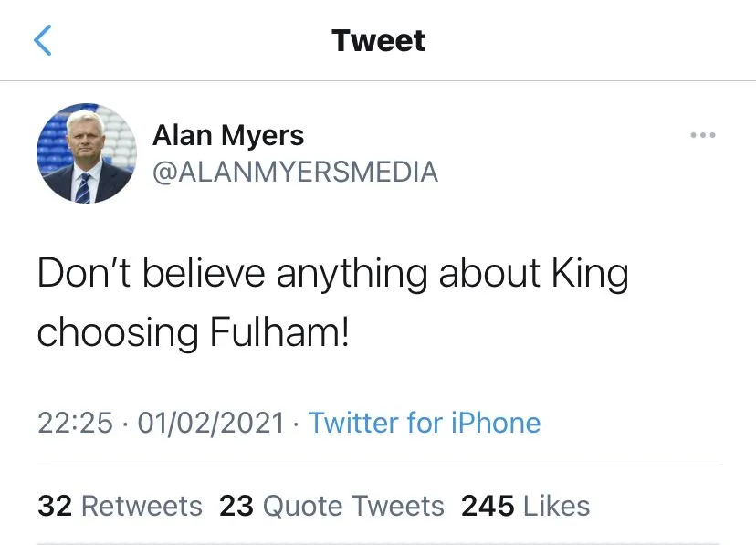Show the 23 Quote Tweets

(x=331, y=506)
